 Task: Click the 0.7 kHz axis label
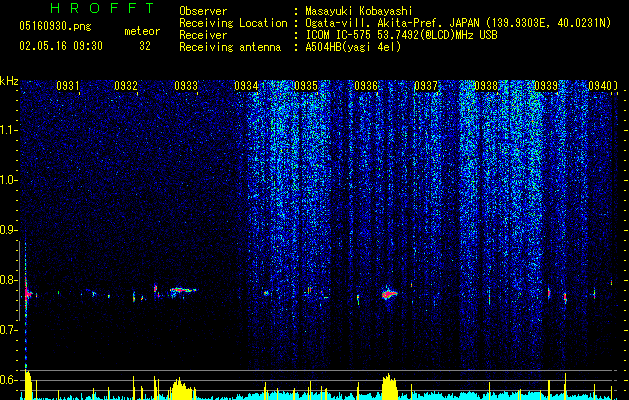tap(8, 330)
